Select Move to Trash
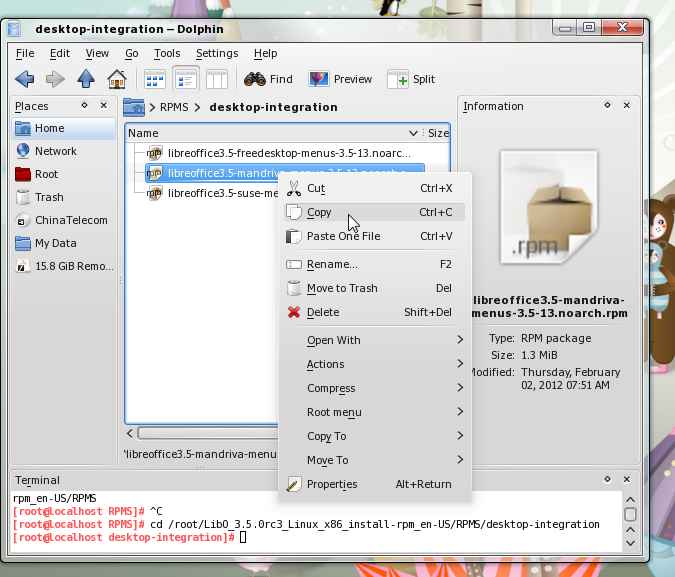Image resolution: width=675 pixels, height=577 pixels. (x=375, y=288)
